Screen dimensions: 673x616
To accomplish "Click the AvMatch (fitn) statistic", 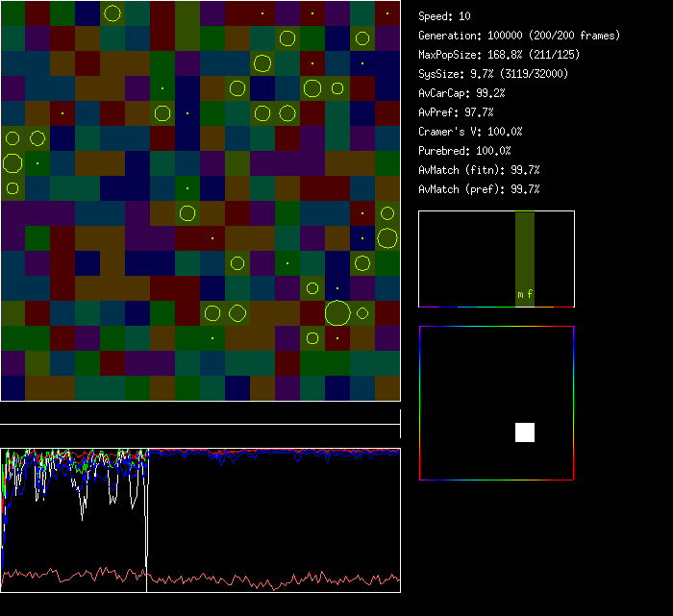I will pos(479,170).
